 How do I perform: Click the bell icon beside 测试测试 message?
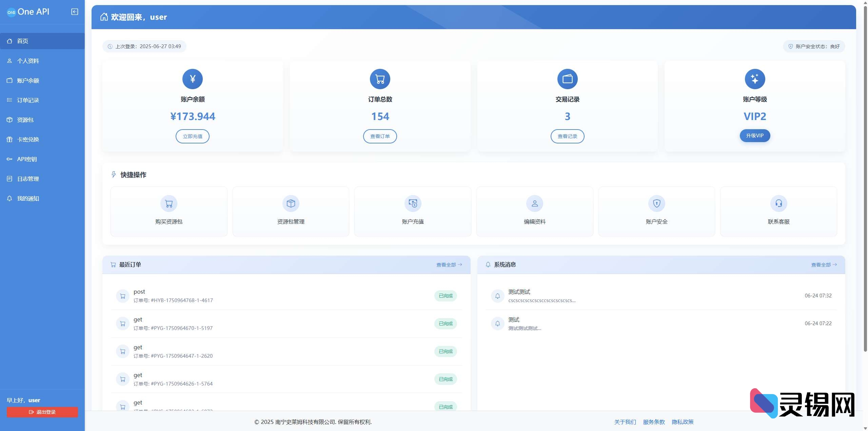point(497,296)
